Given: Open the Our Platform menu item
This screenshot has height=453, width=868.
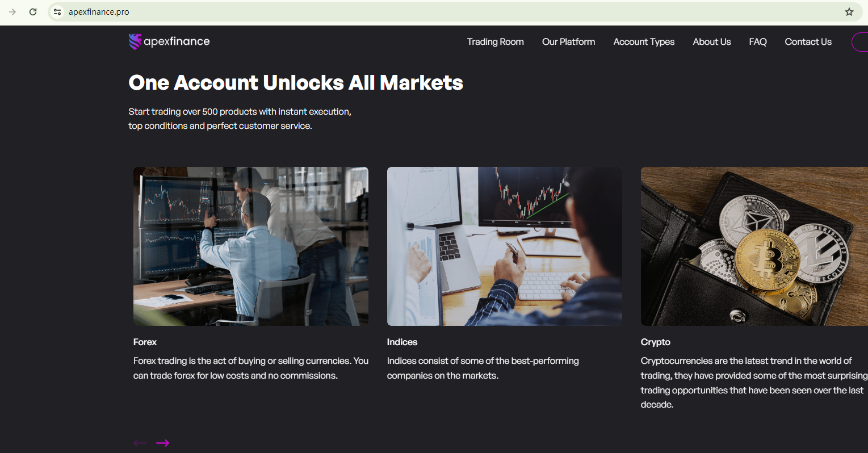Looking at the screenshot, I should pos(569,41).
